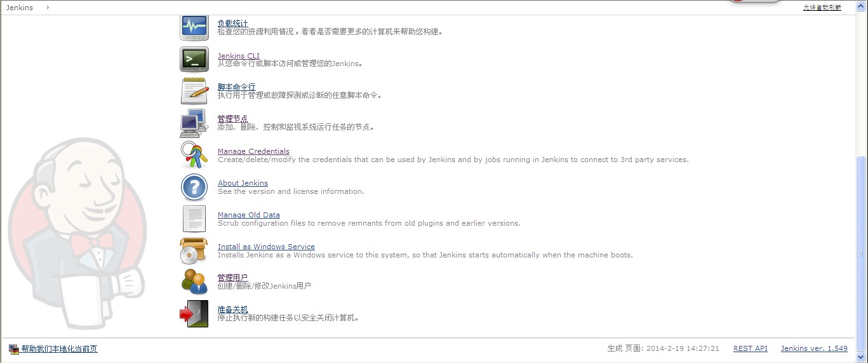
Task: Click the Jenkins ver. 1.549 link
Action: pos(814,348)
